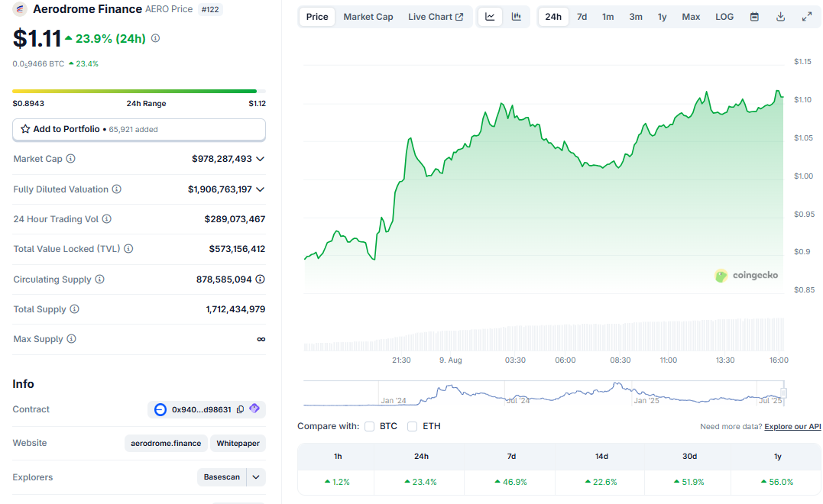This screenshot has width=823, height=504.
Task: Open aerodrome.finance website link
Action: click(166, 443)
